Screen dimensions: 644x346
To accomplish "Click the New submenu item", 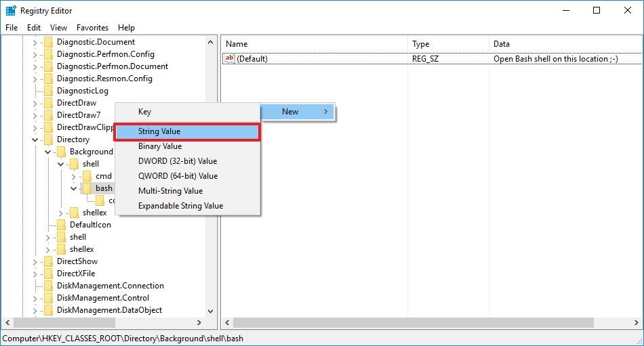I will click(298, 112).
